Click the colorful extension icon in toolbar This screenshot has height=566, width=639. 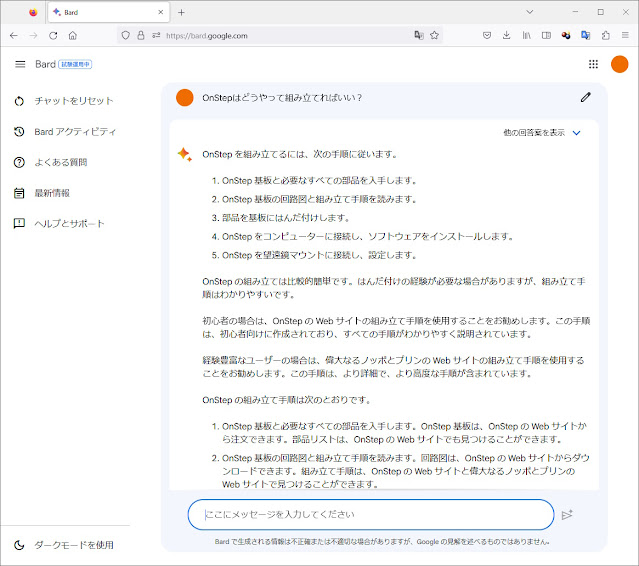pyautogui.click(x=566, y=35)
